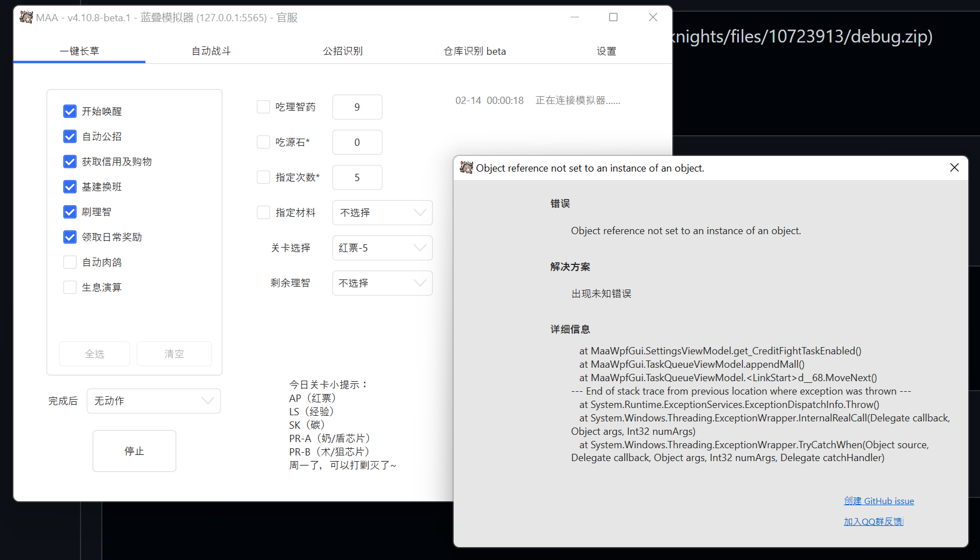Click the 加入QQ群反馈 link

[x=873, y=521]
